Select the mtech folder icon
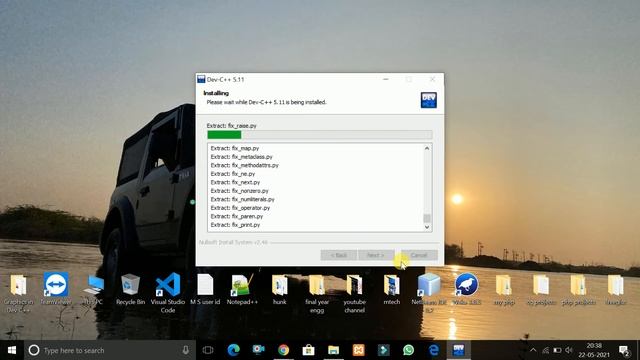 click(x=391, y=289)
